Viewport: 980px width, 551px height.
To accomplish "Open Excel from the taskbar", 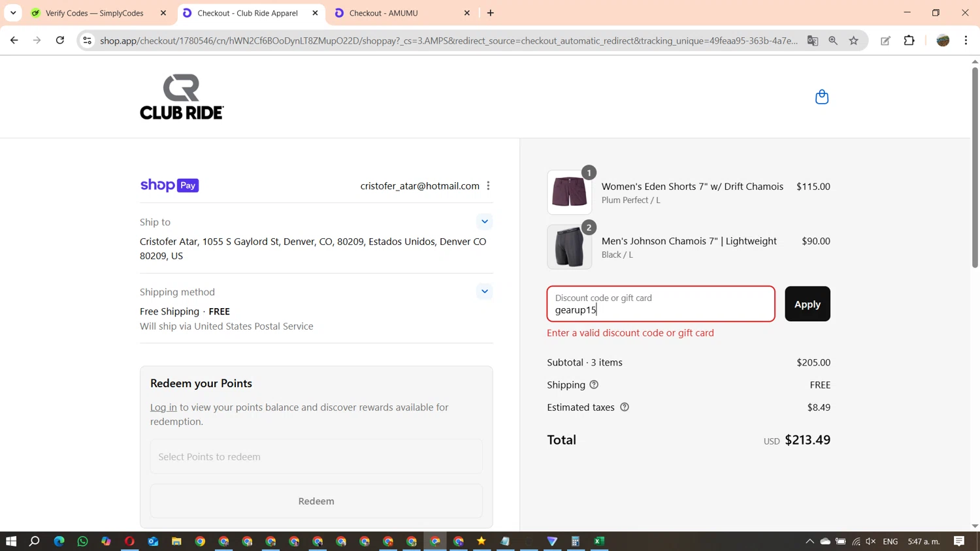I will click(599, 541).
